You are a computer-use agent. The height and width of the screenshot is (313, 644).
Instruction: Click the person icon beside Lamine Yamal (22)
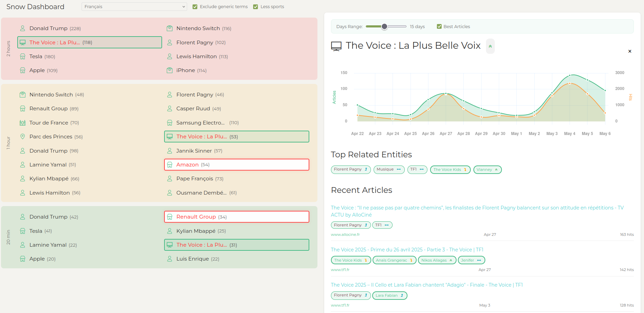[x=23, y=245]
